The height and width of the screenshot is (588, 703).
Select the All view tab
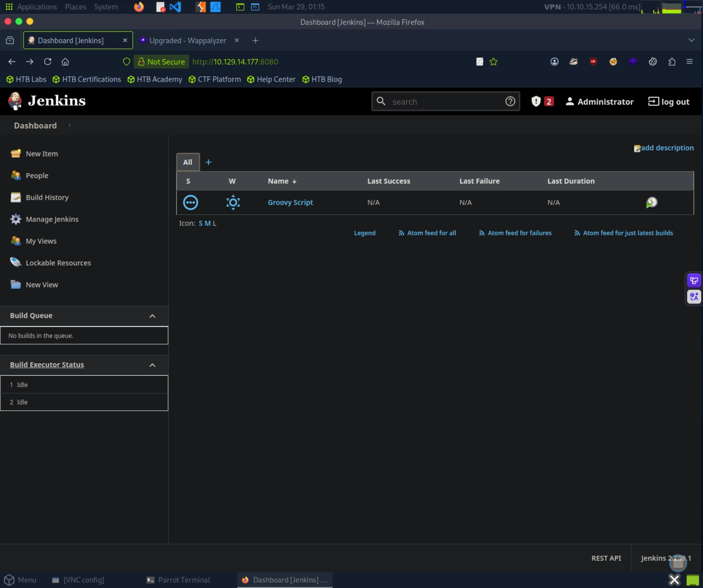click(x=188, y=162)
